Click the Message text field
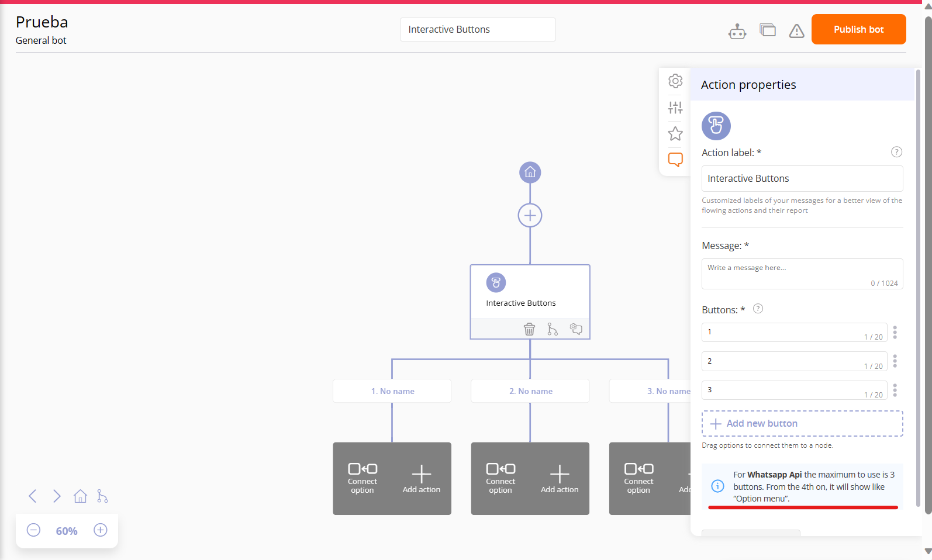932x560 pixels. (x=802, y=274)
